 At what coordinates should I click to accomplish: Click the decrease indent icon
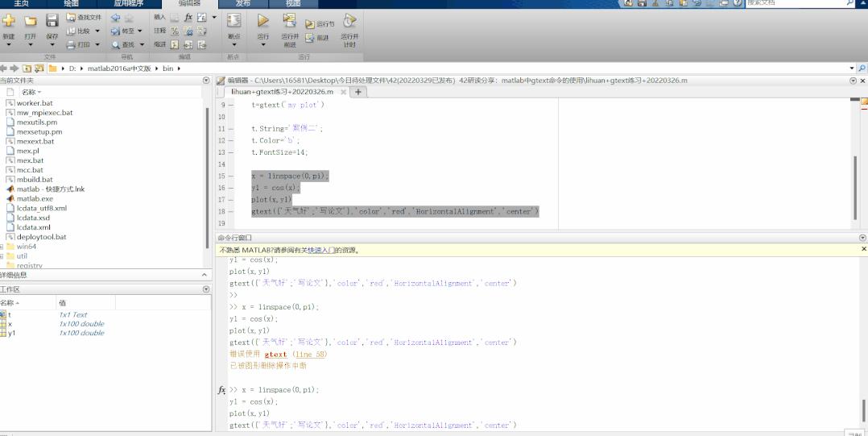pos(201,45)
